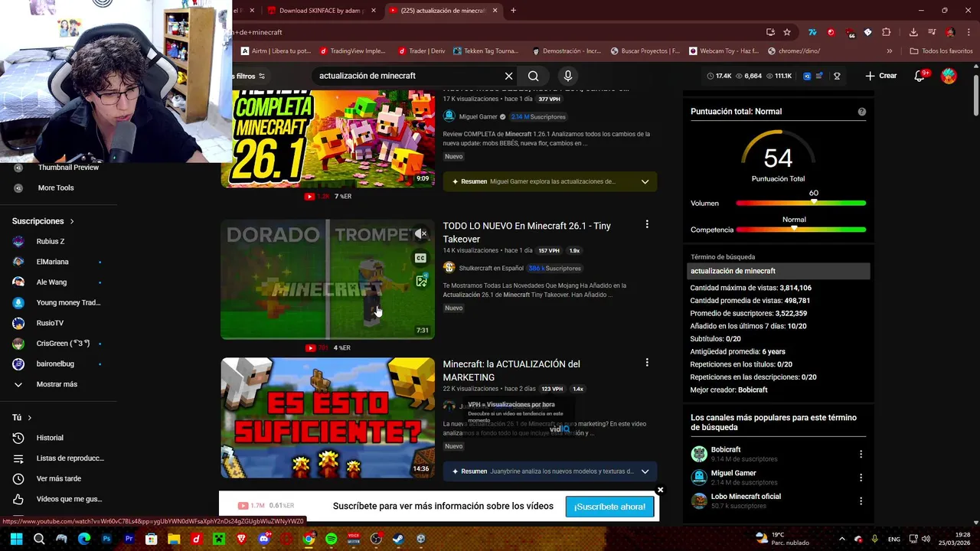
Task: Show hidden system tray icons
Action: point(842,539)
